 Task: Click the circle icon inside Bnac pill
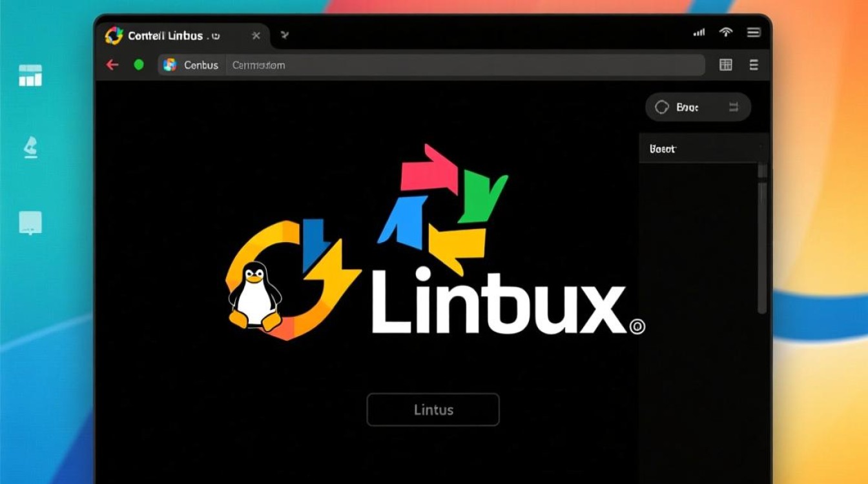pyautogui.click(x=661, y=107)
